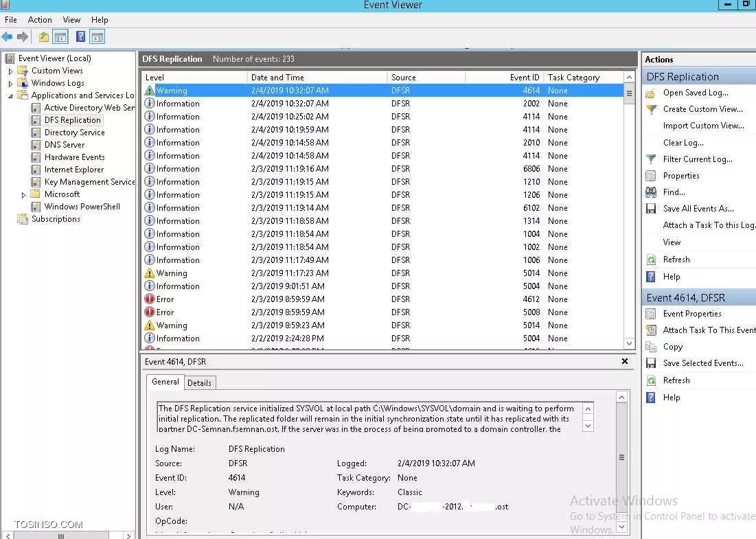
Task: Expand the Windows Logs tree node
Action: pos(10,83)
